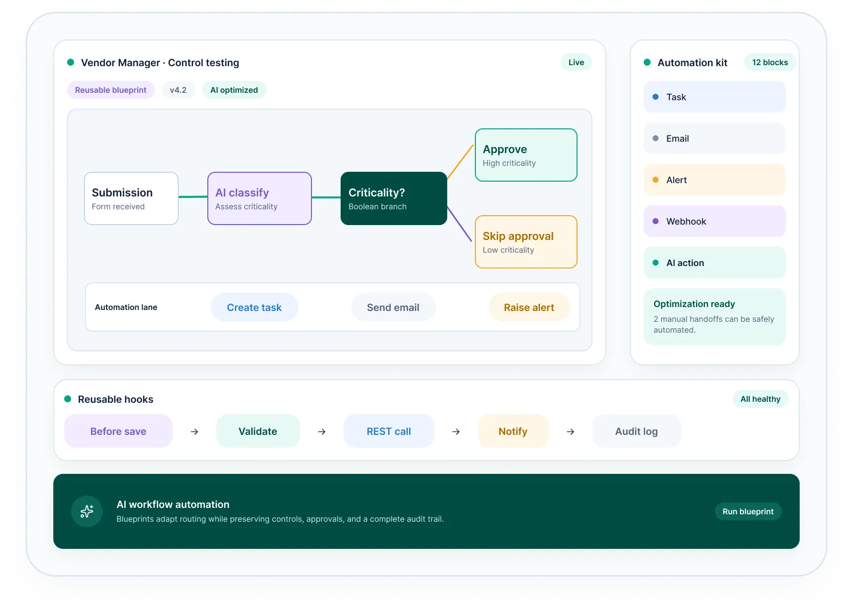Click the green dot beside Automation kit
853x616 pixels.
[647, 62]
